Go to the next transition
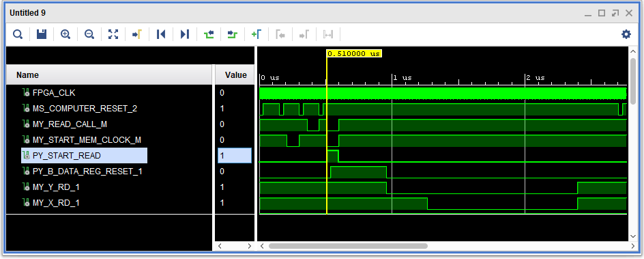644x259 pixels. pyautogui.click(x=233, y=34)
